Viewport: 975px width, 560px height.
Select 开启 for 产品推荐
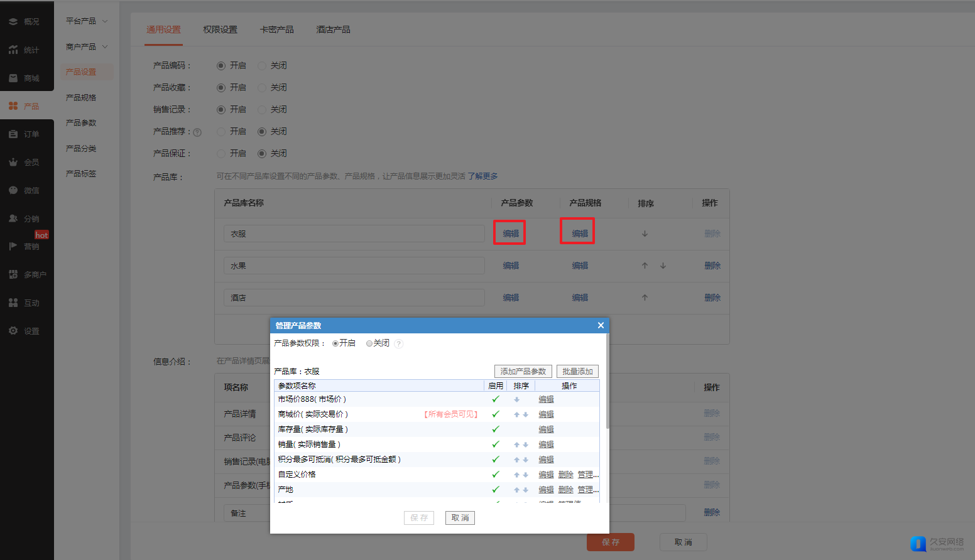(221, 132)
